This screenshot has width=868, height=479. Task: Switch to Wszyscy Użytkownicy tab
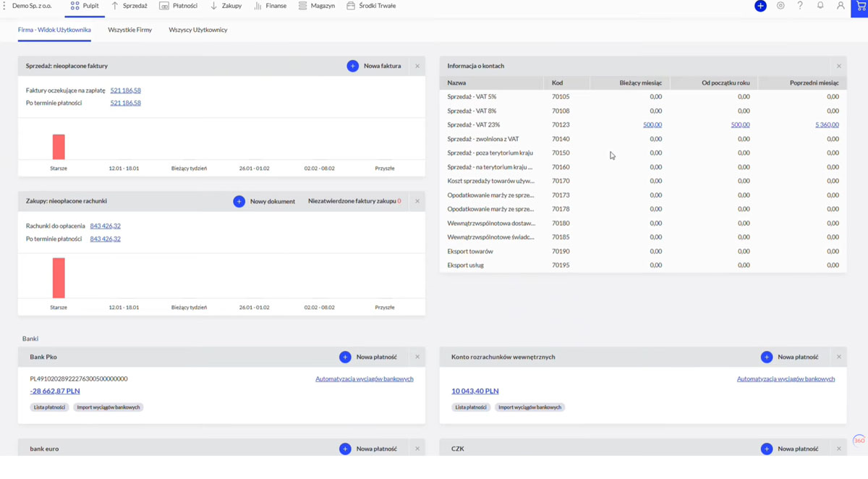pos(198,30)
